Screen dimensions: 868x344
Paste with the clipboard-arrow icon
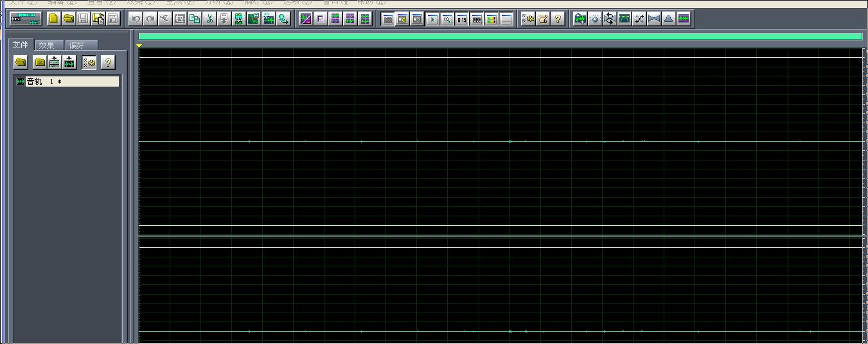pos(224,19)
